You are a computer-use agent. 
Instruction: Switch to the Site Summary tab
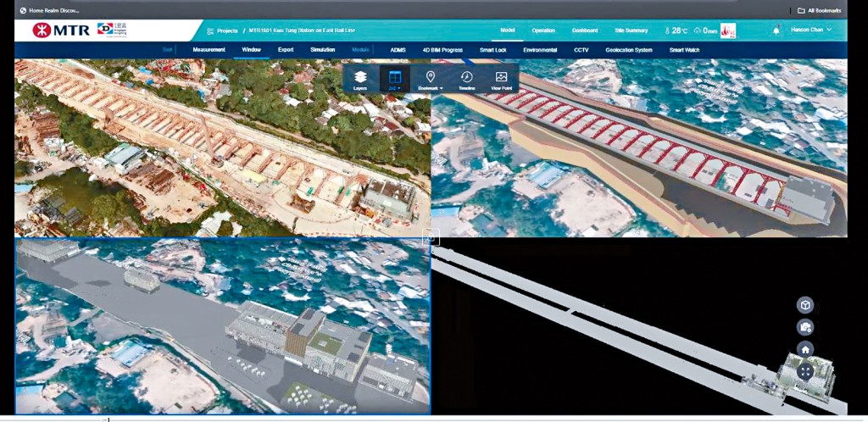(x=631, y=31)
